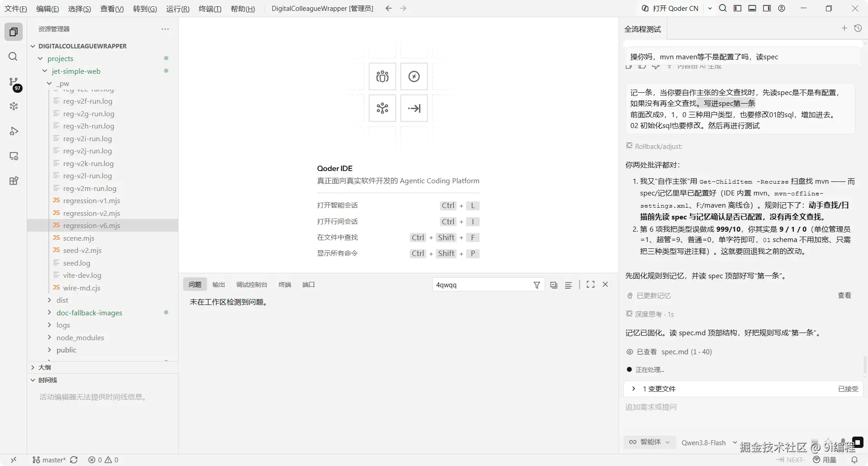Viewport: 868px width, 466px height.
Task: Click the sync changes icon in status bar
Action: 74,460
